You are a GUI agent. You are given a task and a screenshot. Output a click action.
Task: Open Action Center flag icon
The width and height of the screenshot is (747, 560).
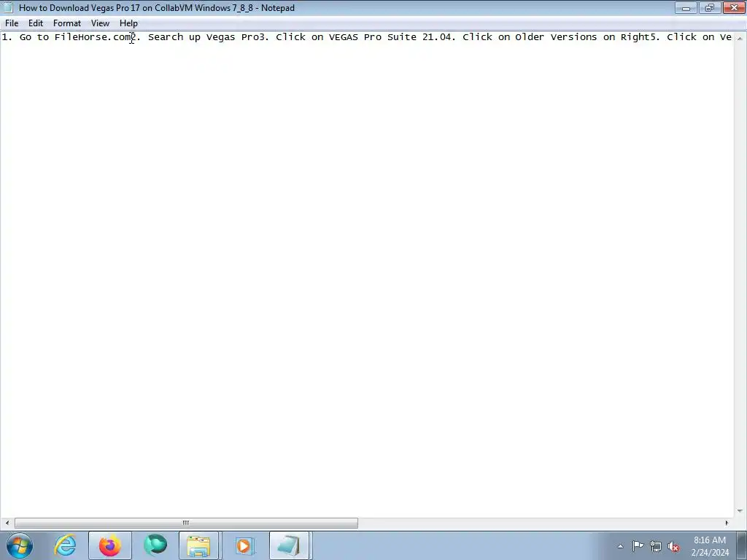coord(638,546)
